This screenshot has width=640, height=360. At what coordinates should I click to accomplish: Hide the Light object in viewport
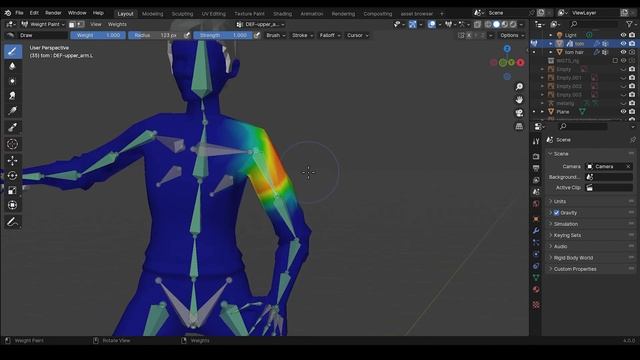(623, 35)
